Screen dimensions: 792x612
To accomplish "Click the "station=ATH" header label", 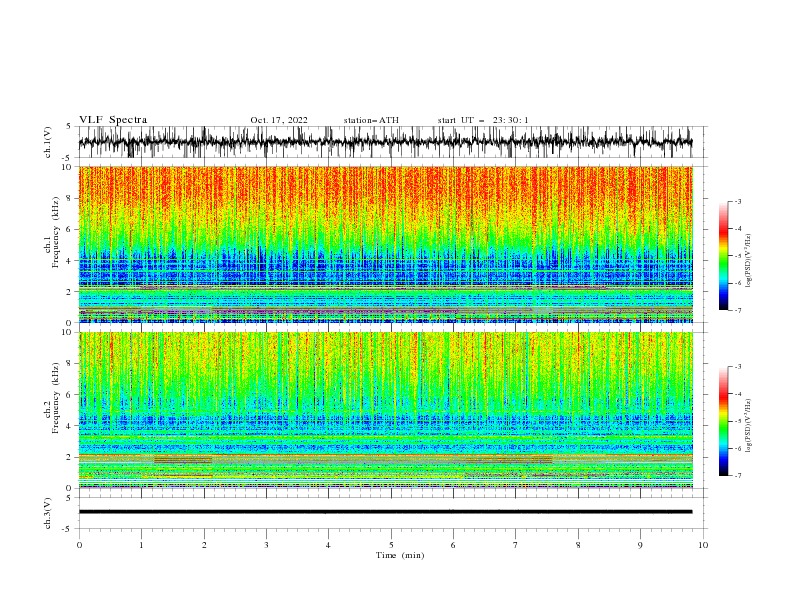I will click(x=371, y=120).
